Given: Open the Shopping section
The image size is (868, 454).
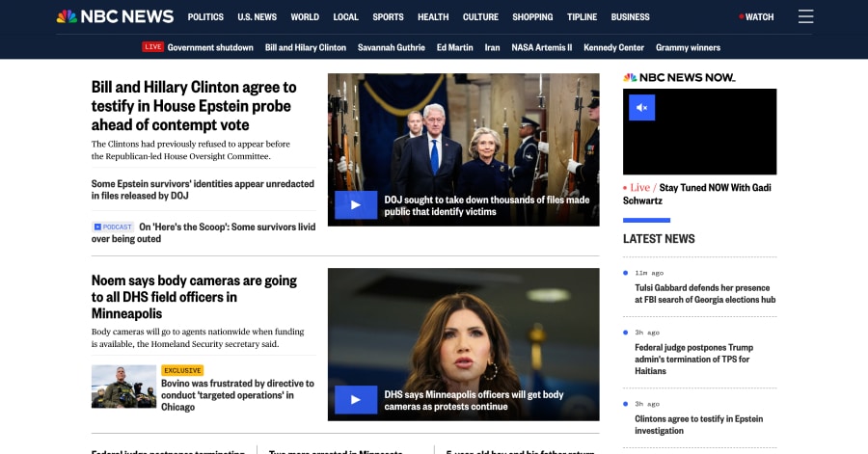Looking at the screenshot, I should point(532,17).
